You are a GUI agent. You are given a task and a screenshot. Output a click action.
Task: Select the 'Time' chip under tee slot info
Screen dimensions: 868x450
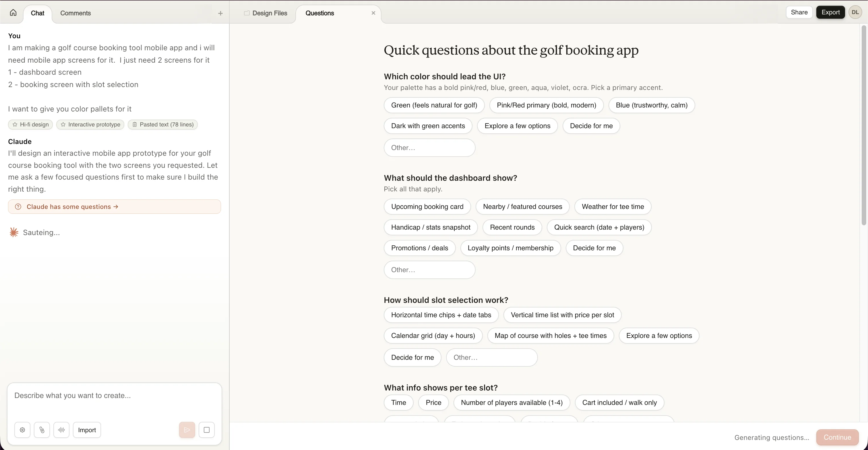coord(398,402)
